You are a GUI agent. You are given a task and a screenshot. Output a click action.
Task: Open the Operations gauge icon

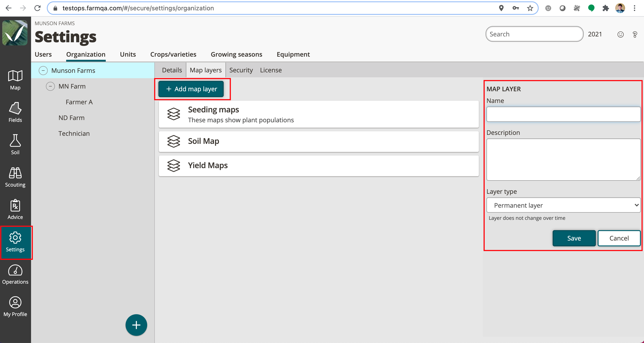pos(15,270)
